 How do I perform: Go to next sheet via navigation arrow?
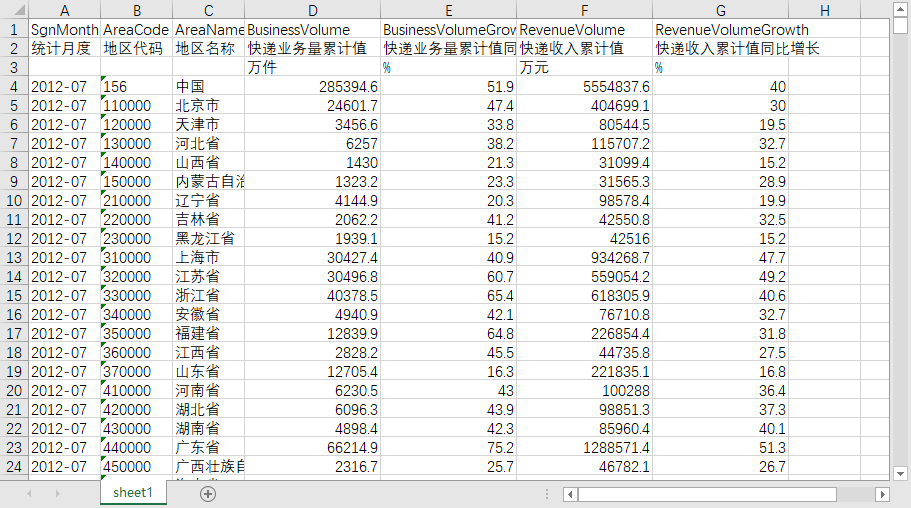pos(58,493)
